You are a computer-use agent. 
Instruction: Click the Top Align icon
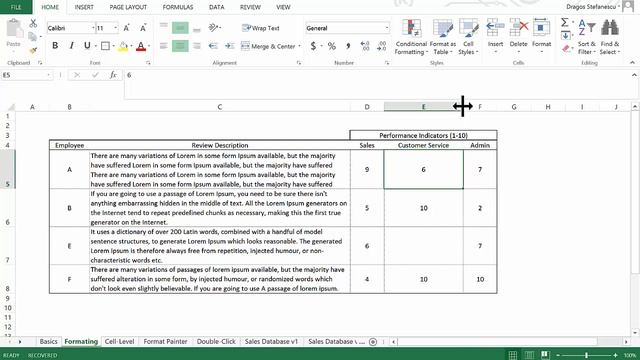164,26
